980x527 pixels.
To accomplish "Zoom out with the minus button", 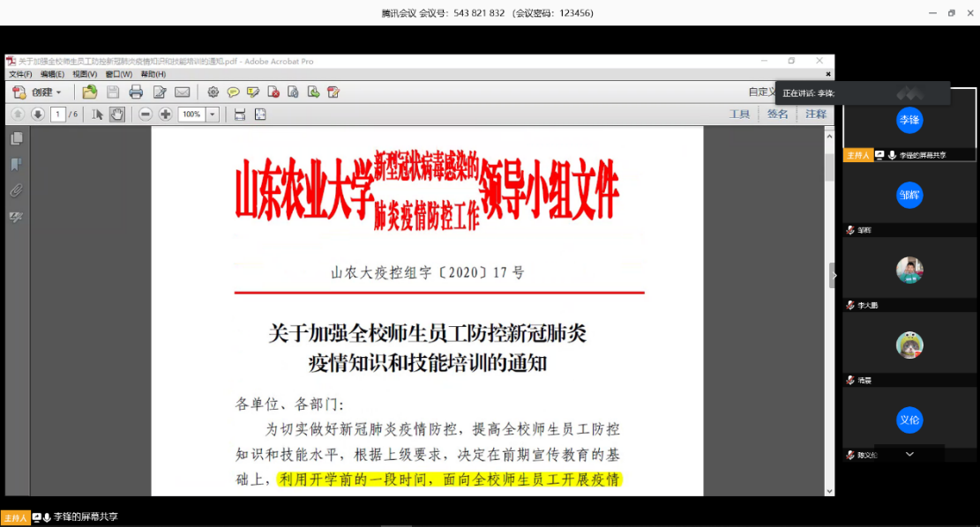I will 145,114.
